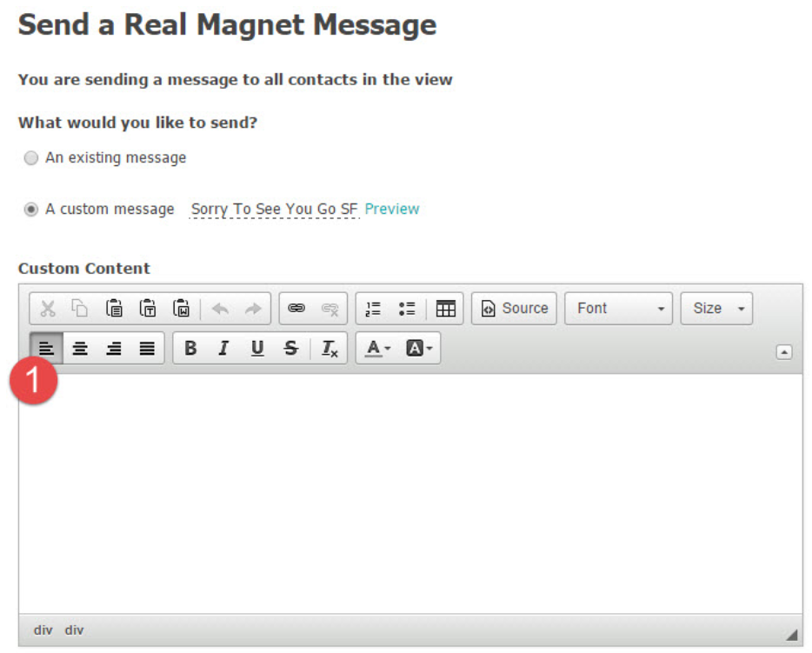Align text left
Image resolution: width=812 pixels, height=653 pixels.
[47, 348]
